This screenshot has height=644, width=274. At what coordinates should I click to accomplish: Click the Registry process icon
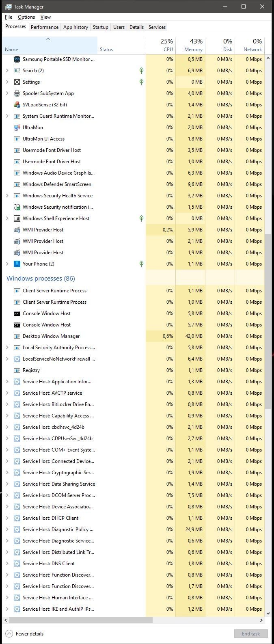click(17, 370)
